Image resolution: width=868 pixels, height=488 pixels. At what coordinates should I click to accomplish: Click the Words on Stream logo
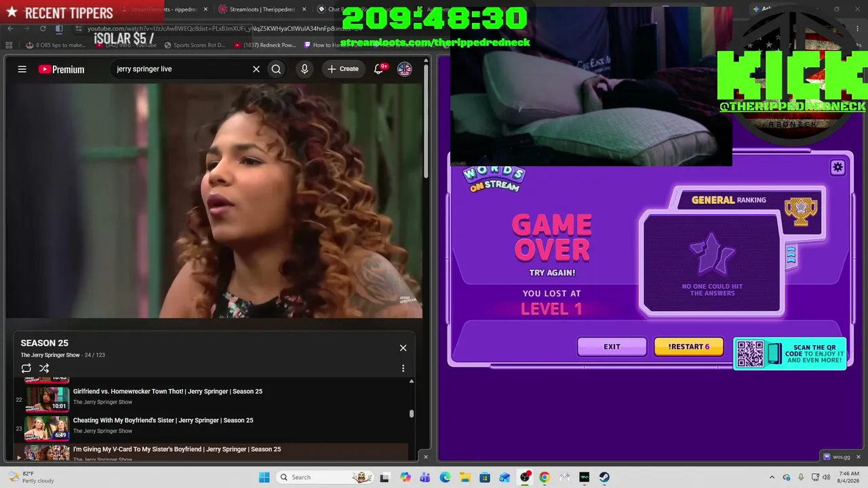click(494, 178)
